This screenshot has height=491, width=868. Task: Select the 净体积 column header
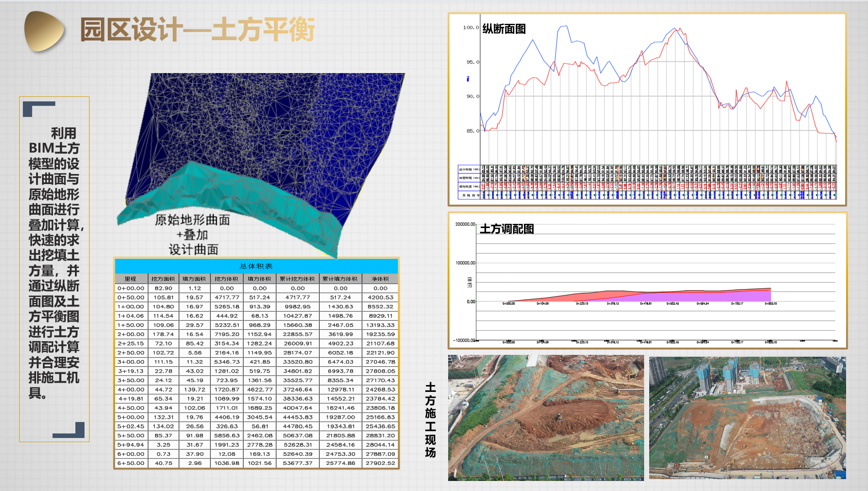(x=380, y=279)
